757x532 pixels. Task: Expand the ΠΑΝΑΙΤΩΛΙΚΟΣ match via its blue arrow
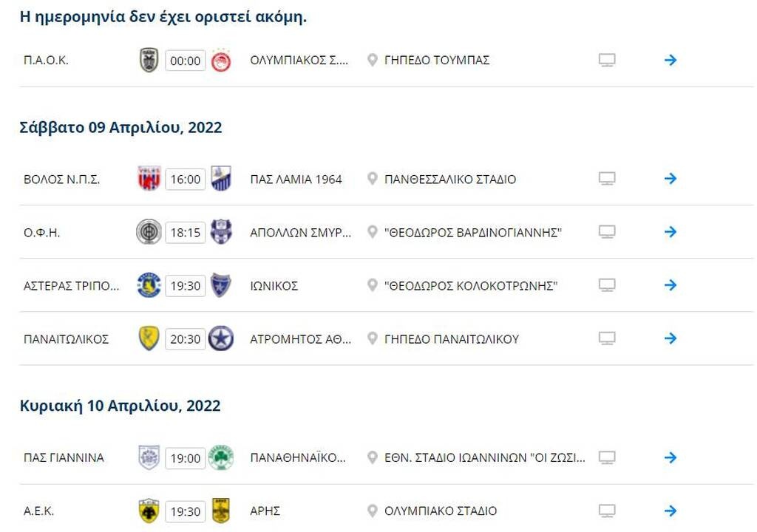pyautogui.click(x=670, y=338)
